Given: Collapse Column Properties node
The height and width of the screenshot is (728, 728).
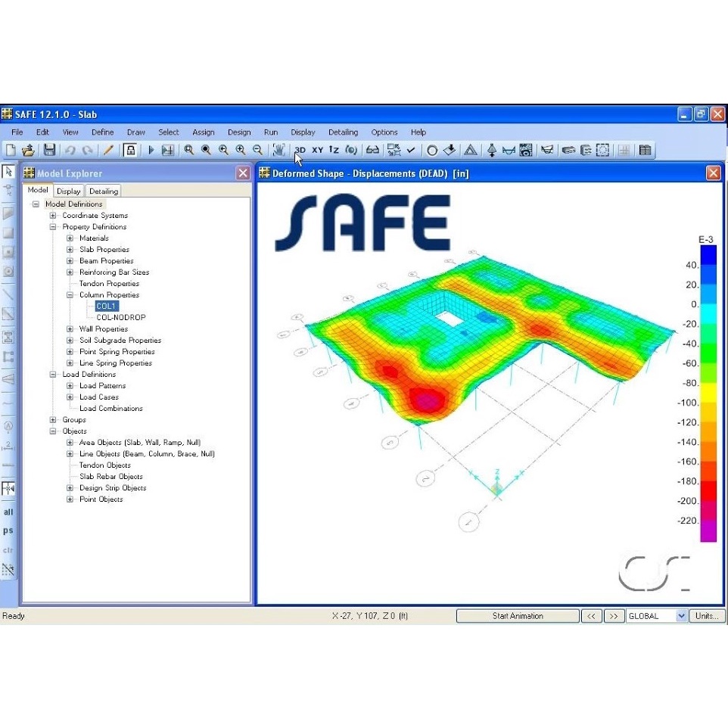Looking at the screenshot, I should pyautogui.click(x=70, y=295).
